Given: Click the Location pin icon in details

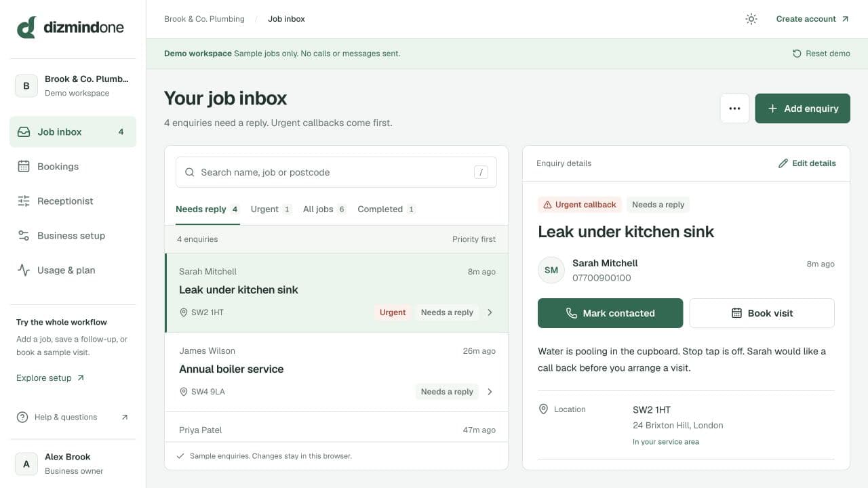Looking at the screenshot, I should click(543, 409).
